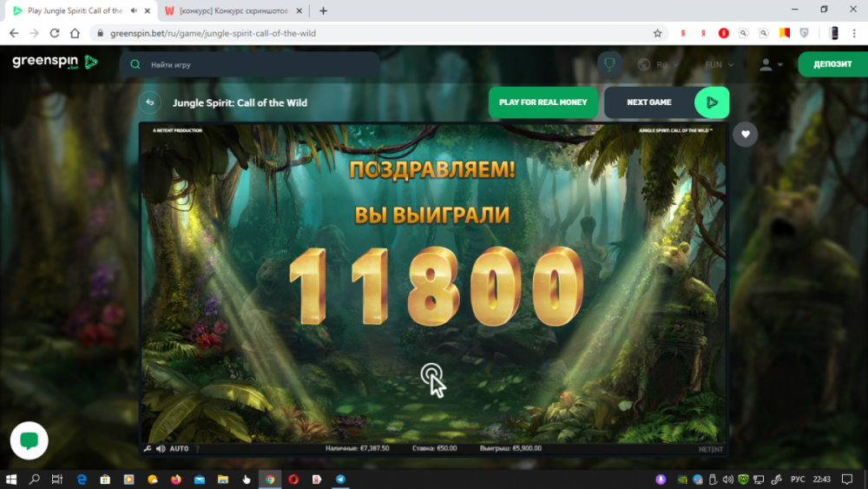
Task: Click the NEXT GAME button
Action: point(648,102)
